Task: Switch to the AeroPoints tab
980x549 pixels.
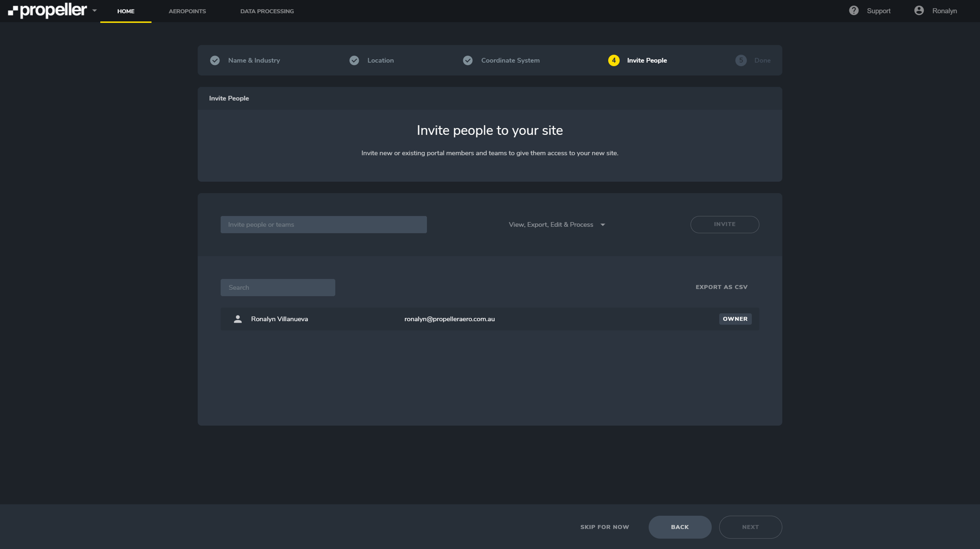Action: [187, 11]
